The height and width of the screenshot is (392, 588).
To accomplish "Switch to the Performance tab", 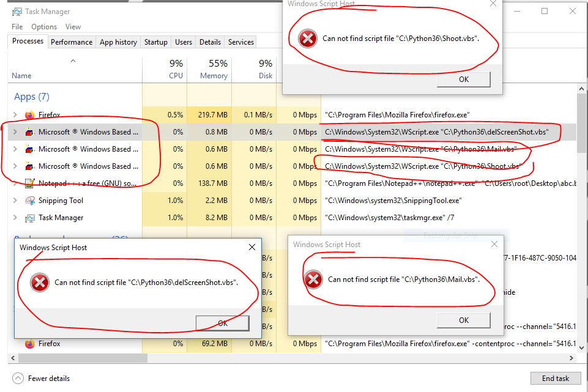I will [x=72, y=42].
